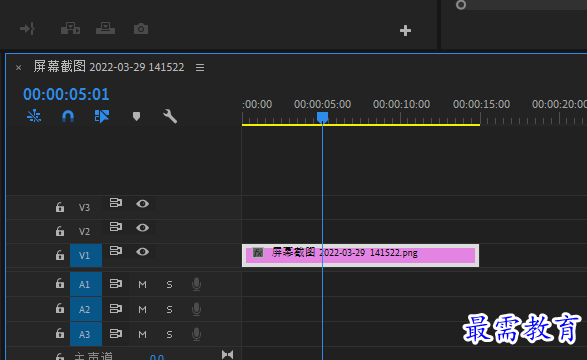Hide track V1 output eye
This screenshot has width=587, height=360.
(x=142, y=251)
